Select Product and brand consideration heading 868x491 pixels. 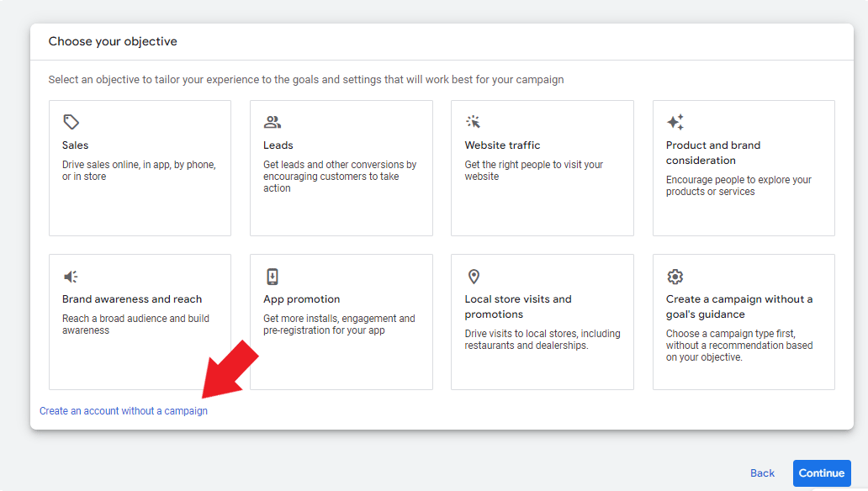pyautogui.click(x=713, y=152)
